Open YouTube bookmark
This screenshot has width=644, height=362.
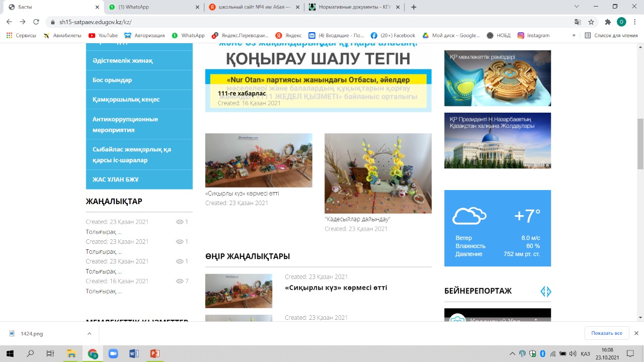tap(103, 36)
